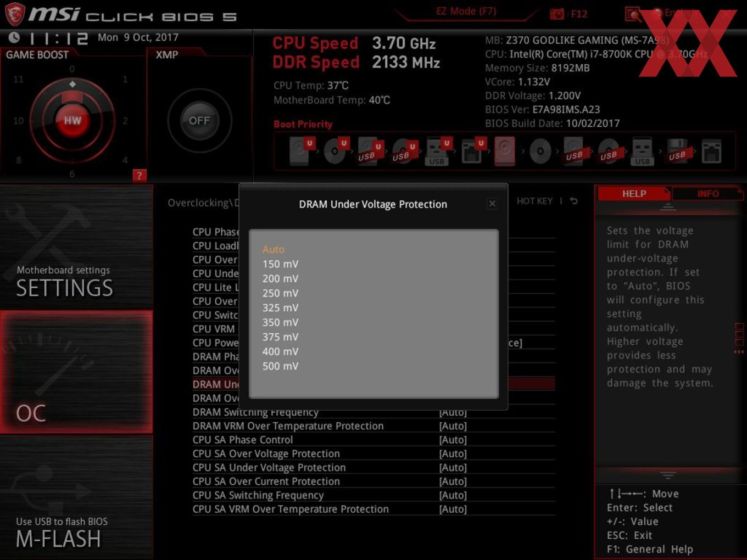The width and height of the screenshot is (747, 560).
Task: Select UEFI USB key boot icon
Action: coord(438,151)
